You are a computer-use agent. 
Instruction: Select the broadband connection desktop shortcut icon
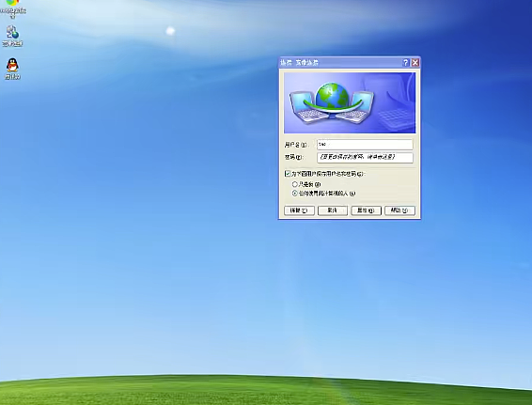(x=12, y=33)
